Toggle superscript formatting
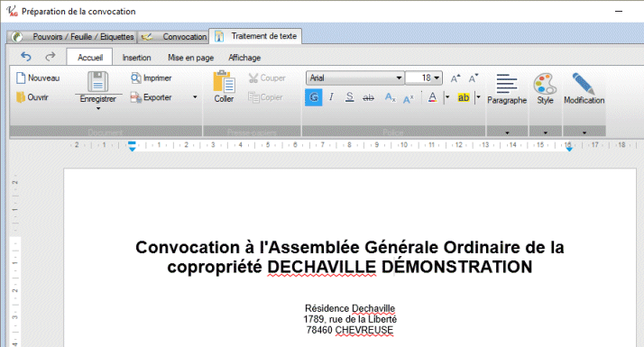 click(x=409, y=98)
